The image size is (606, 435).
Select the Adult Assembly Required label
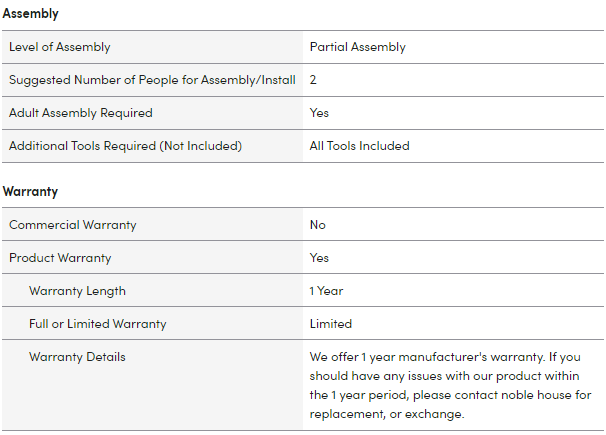[x=81, y=113]
